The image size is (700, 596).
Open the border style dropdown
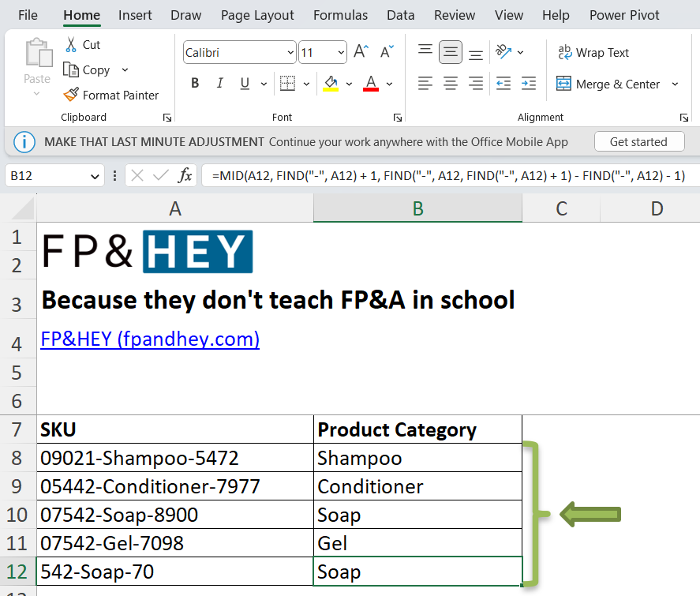coord(306,82)
